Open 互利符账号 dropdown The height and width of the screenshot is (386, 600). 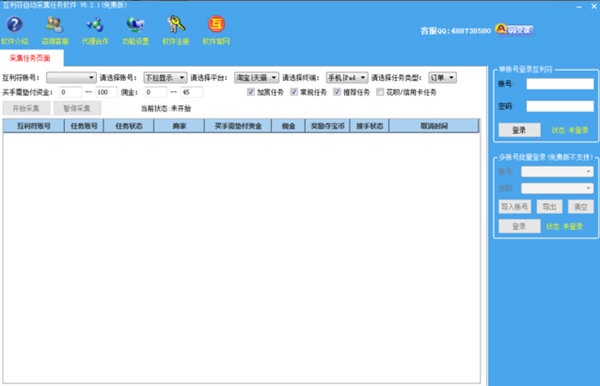pyautogui.click(x=71, y=78)
